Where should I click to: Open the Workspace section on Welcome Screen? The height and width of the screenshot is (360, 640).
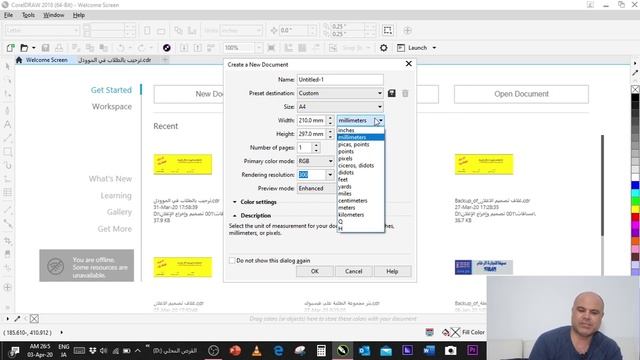click(x=112, y=107)
